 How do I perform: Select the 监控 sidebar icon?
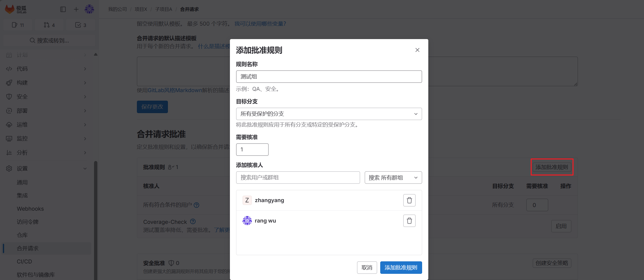pos(9,138)
